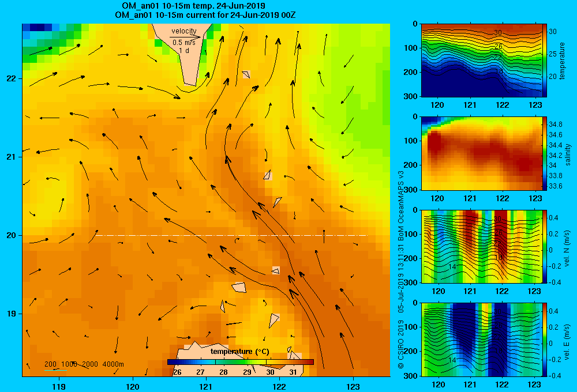Click the vel. N color scale bar
The image size is (577, 392).
(x=545, y=246)
